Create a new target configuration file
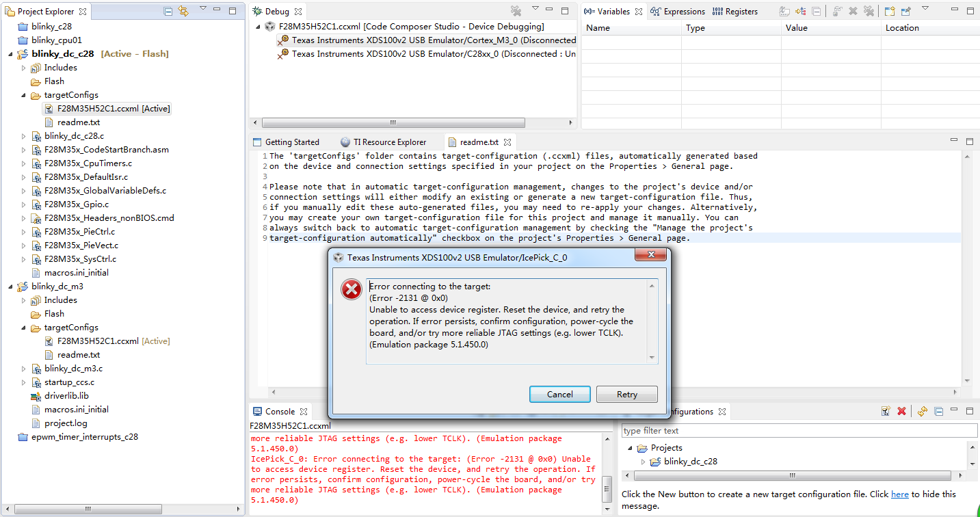Viewport: 980px width, 517px height. [x=886, y=411]
